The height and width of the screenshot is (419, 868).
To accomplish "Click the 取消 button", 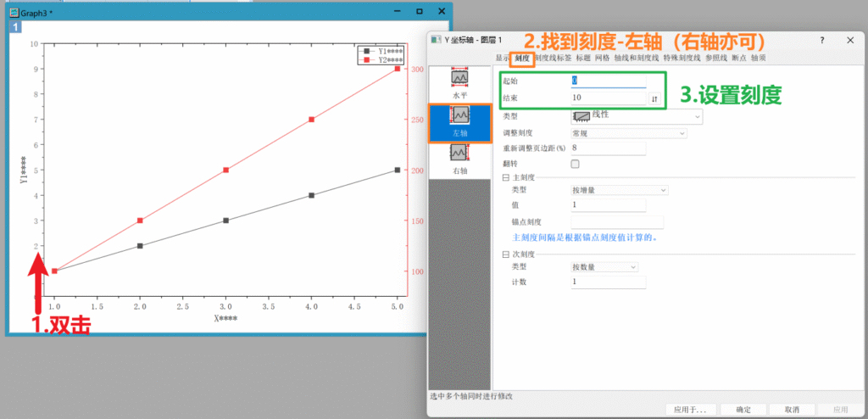I will click(x=792, y=410).
